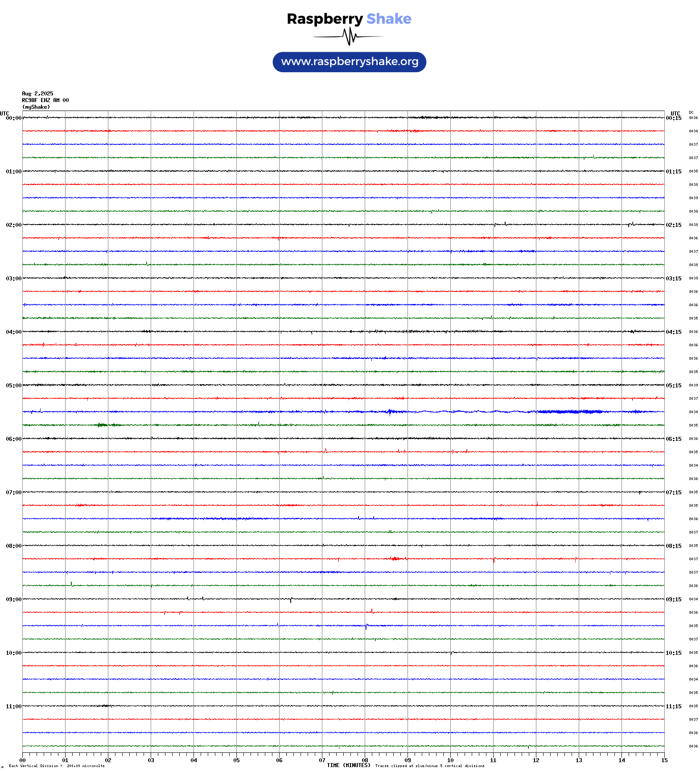Image resolution: width=700 pixels, height=772 pixels.
Task: Click the right '09:15' time label
Action: tap(674, 600)
